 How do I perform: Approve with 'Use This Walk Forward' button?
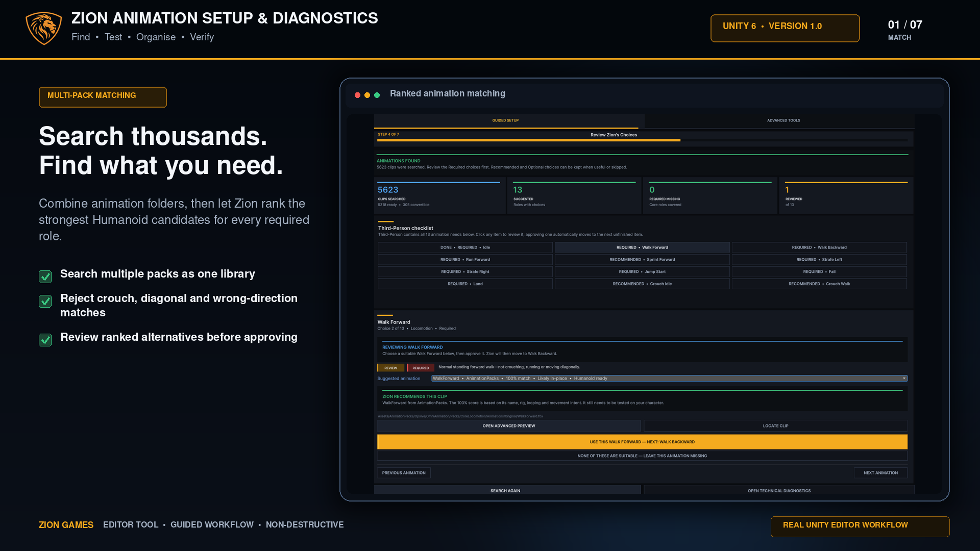pyautogui.click(x=642, y=442)
